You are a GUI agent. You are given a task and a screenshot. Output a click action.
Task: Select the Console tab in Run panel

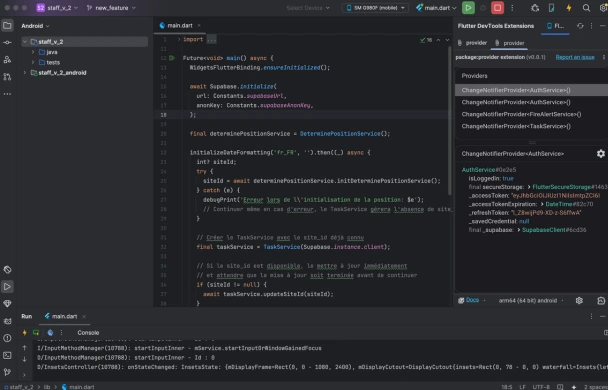pyautogui.click(x=88, y=333)
